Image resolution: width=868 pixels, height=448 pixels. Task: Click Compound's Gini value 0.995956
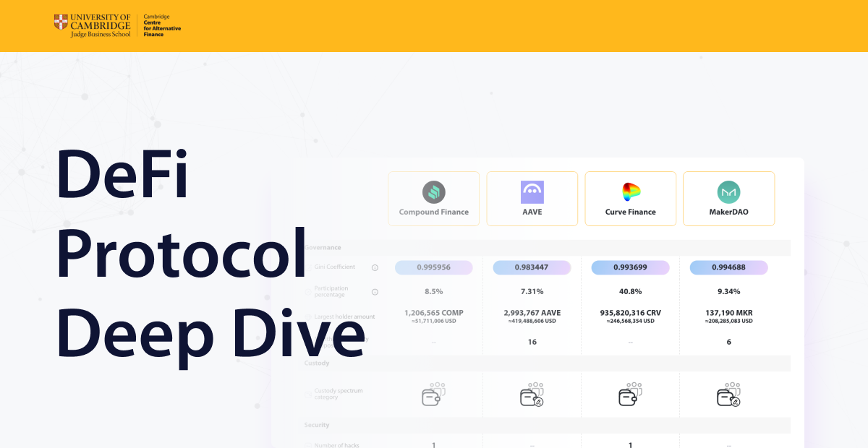(x=434, y=267)
